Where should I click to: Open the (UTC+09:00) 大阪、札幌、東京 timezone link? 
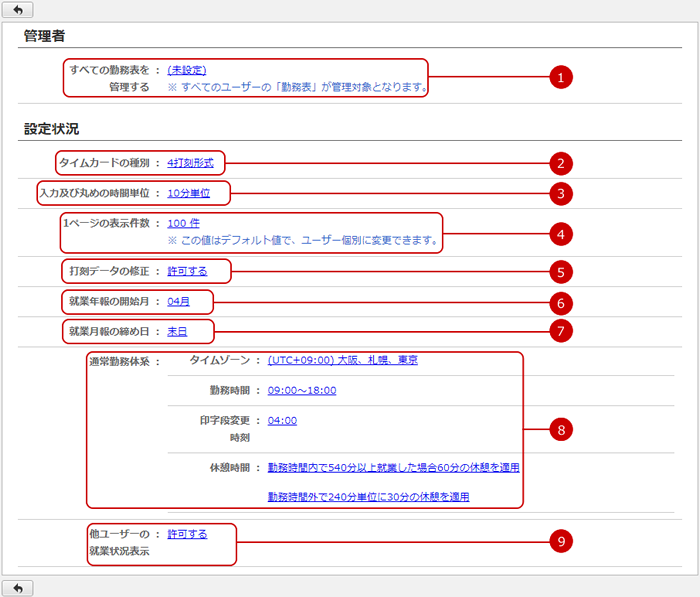coord(343,360)
